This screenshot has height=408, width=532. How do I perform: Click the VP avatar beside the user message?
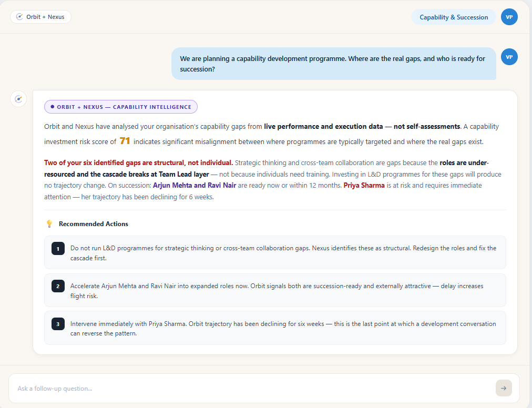click(x=509, y=57)
